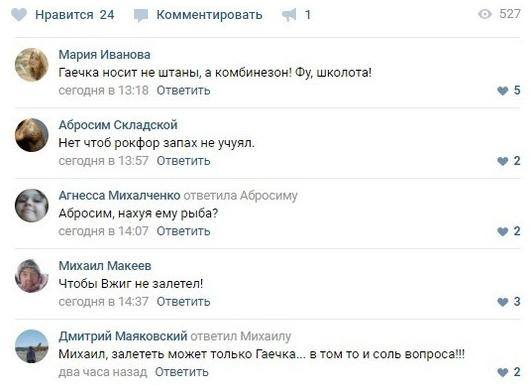
Task: Reply to comment posted at 13:57
Action: [x=184, y=161]
